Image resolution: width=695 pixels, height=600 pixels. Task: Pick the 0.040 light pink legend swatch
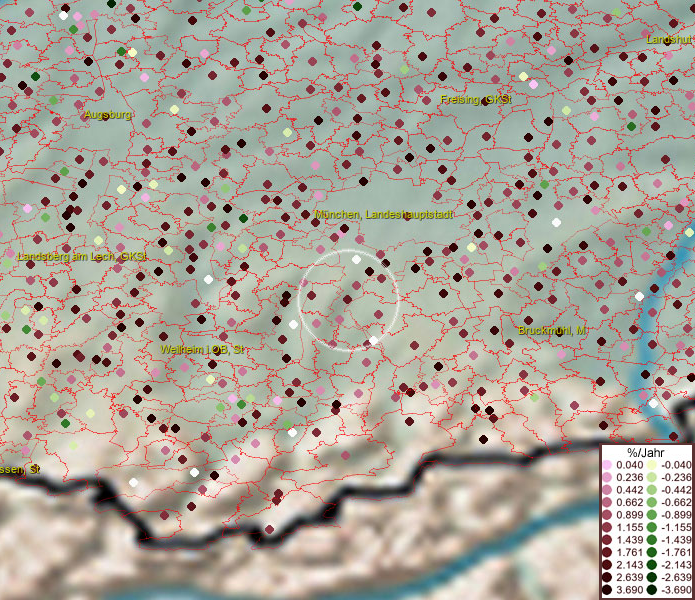tap(607, 466)
